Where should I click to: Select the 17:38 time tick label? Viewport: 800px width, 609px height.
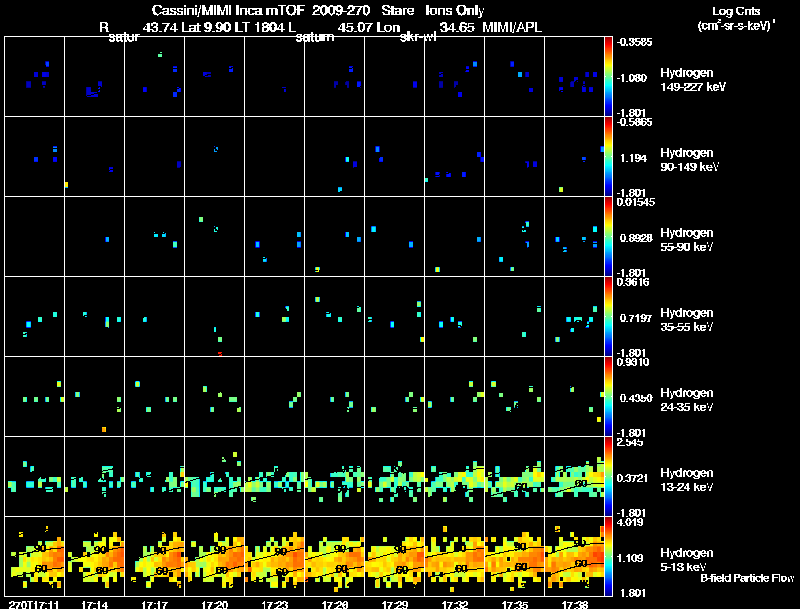click(575, 603)
